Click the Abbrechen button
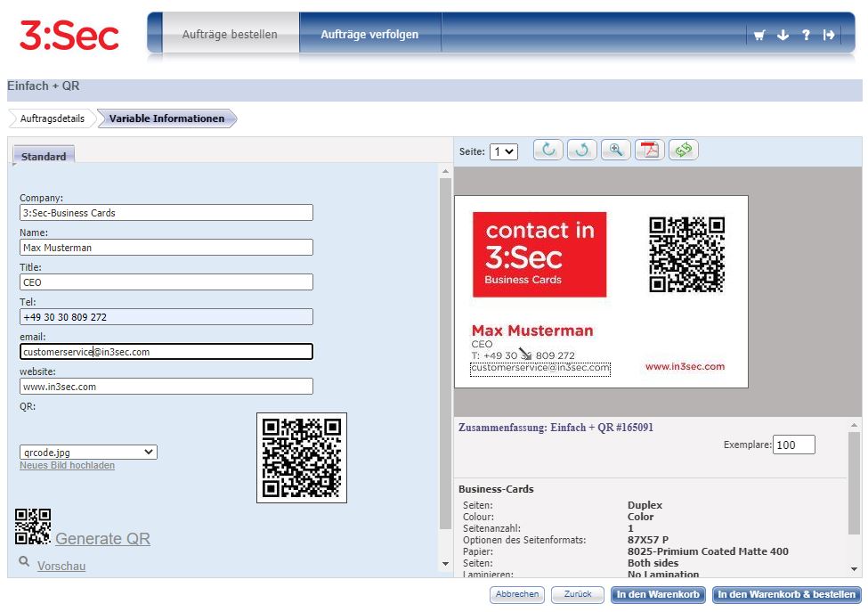The width and height of the screenshot is (868, 612). [x=517, y=594]
